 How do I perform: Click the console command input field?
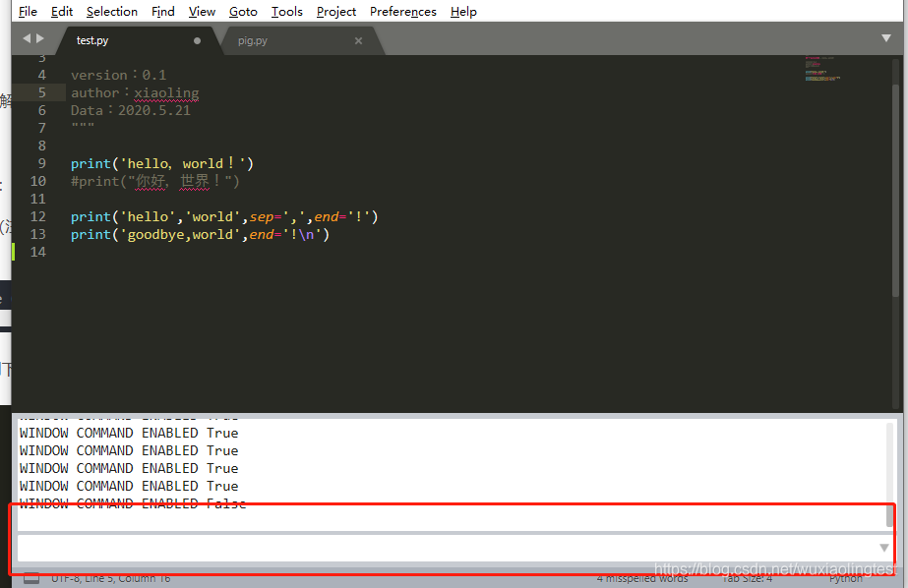(447, 548)
